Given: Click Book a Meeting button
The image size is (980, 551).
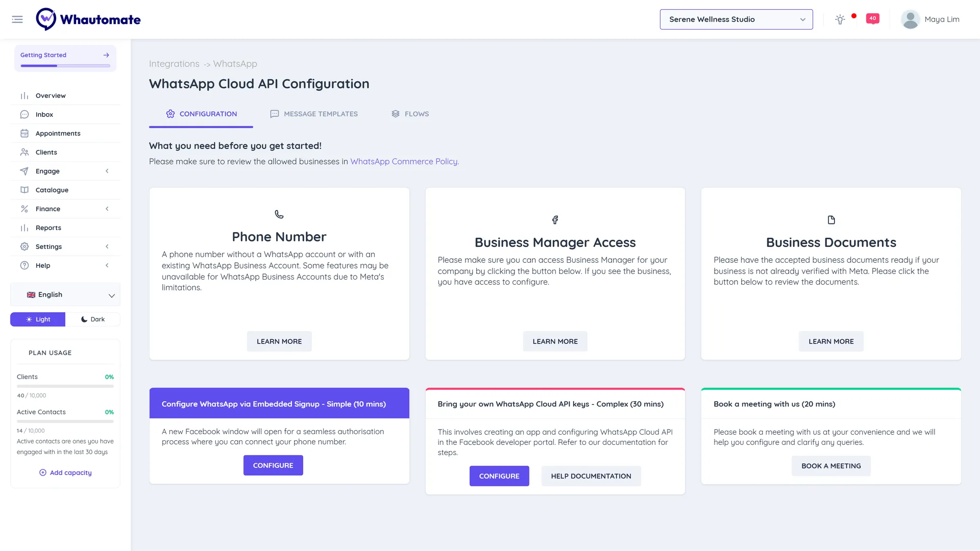Looking at the screenshot, I should point(831,466).
